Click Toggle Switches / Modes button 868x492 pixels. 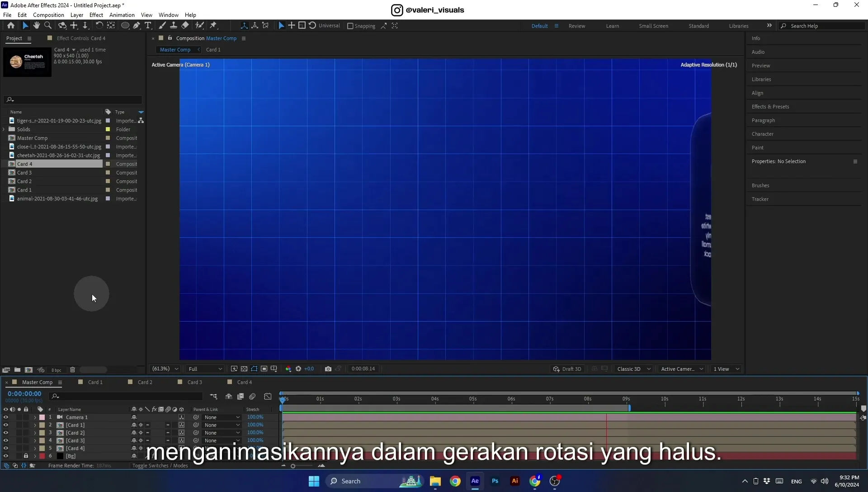point(160,466)
